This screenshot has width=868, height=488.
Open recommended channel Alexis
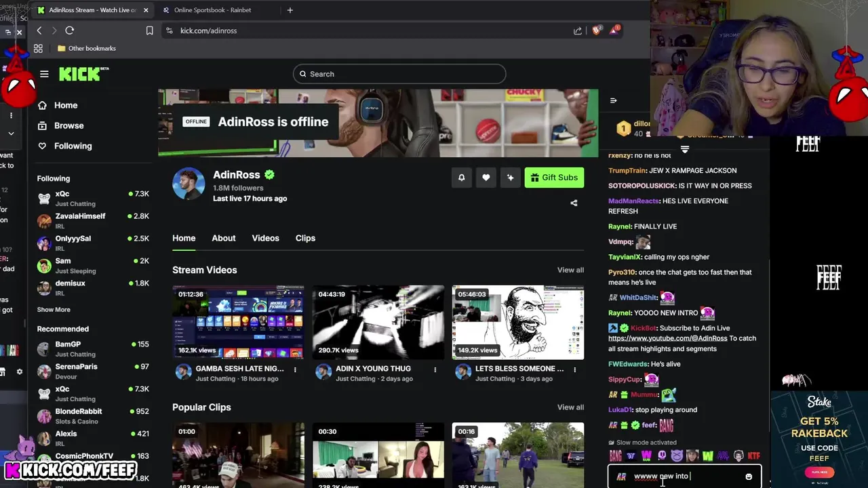[93, 438]
